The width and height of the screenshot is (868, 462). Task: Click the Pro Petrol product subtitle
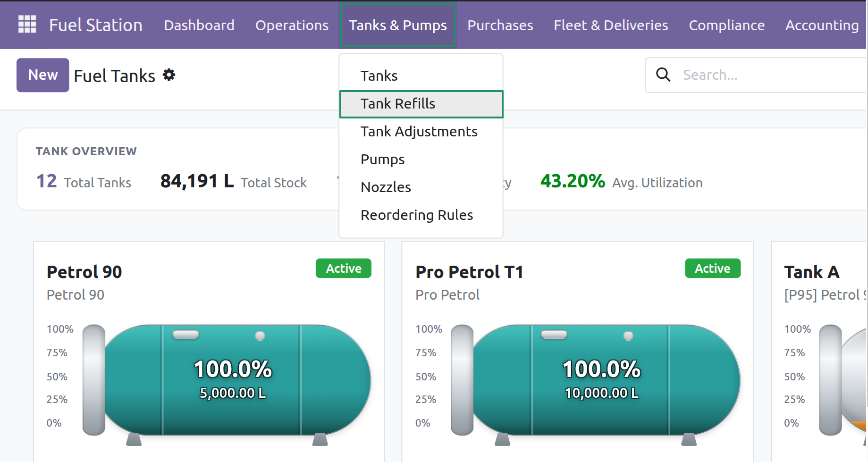coord(447,295)
